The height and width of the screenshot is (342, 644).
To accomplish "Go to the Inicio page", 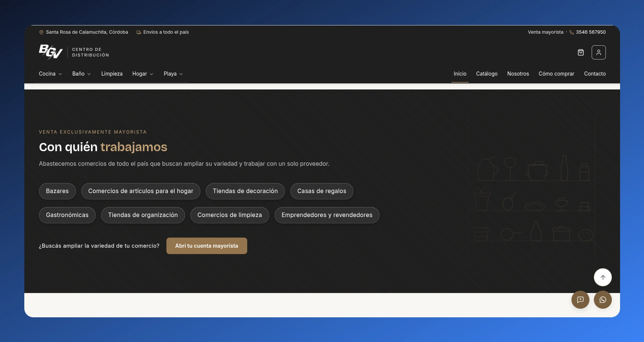I will tap(460, 74).
